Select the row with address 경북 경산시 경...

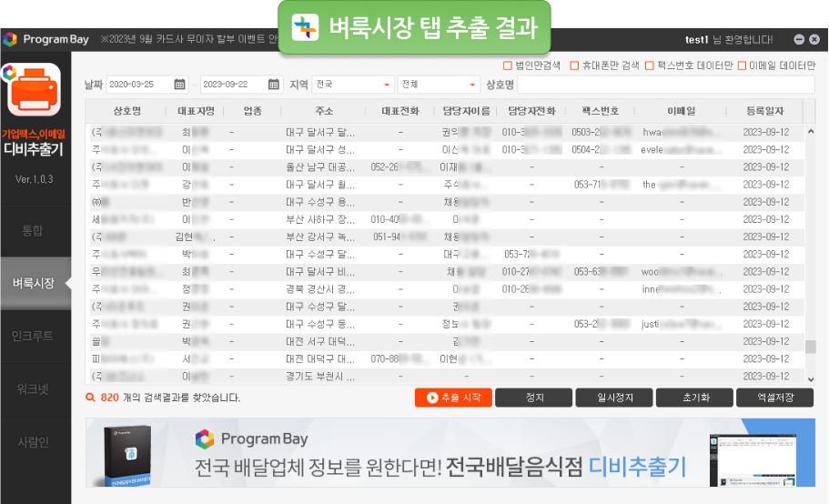click(445, 289)
